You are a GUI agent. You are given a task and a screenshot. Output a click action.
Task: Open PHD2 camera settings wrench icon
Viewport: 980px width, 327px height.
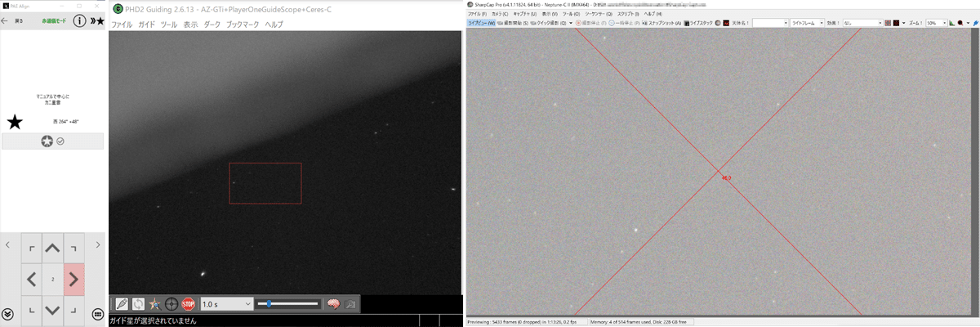click(x=350, y=303)
